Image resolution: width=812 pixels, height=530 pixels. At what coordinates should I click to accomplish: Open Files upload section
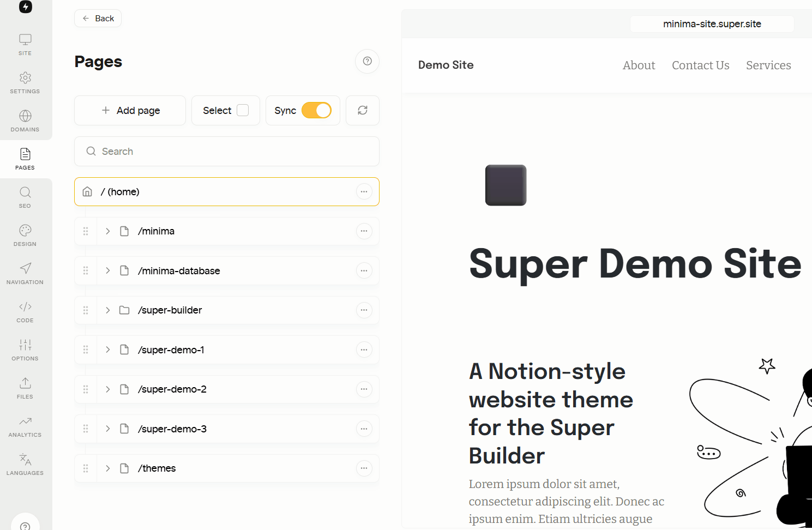[x=25, y=388]
